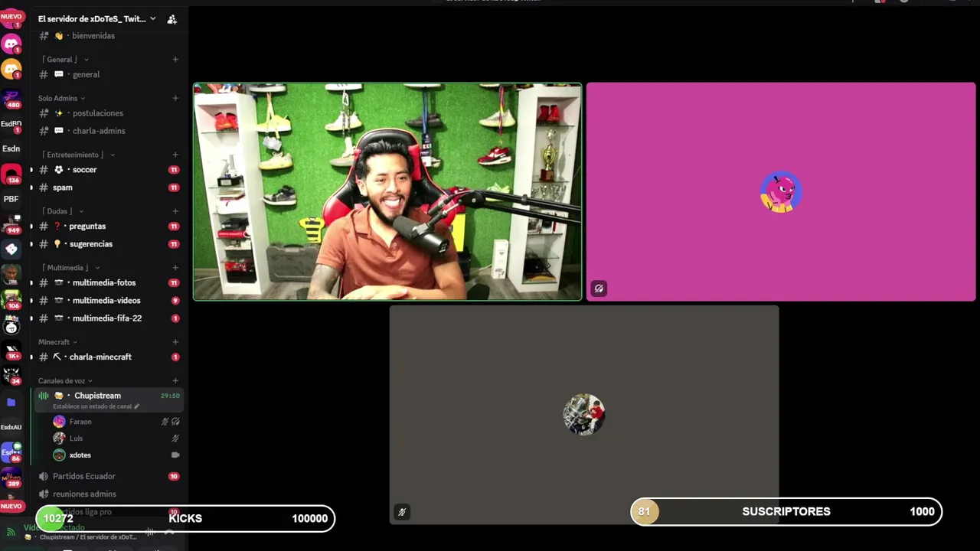This screenshot has width=980, height=551.
Task: Open server icon with 34 badge
Action: tap(11, 375)
